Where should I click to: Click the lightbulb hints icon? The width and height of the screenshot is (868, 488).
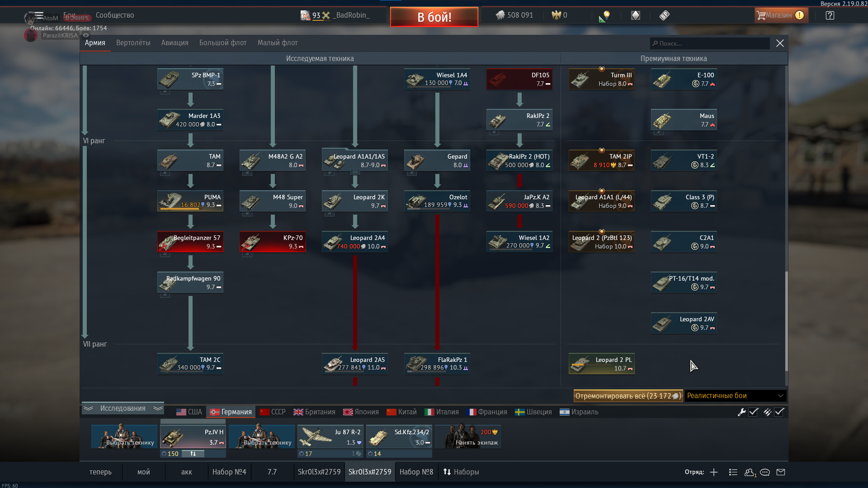[605, 16]
